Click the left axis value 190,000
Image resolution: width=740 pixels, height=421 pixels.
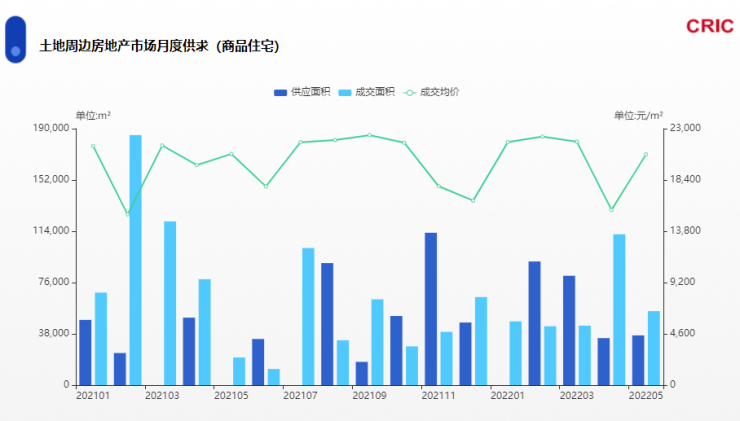[51, 128]
